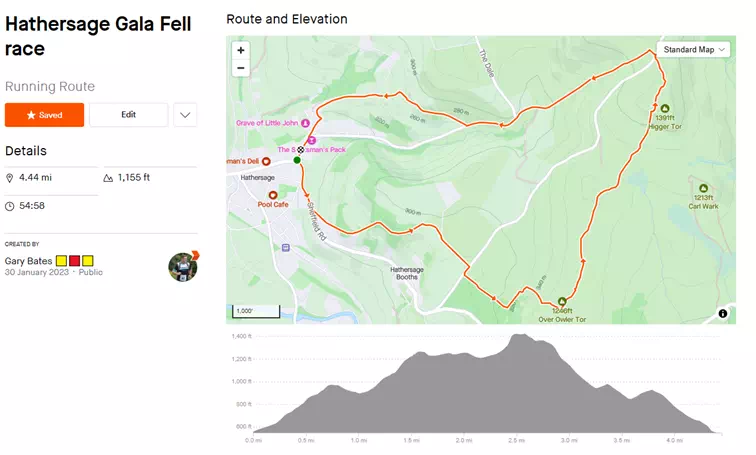Click the green route start marker
Viewport: 756px width, 455px height.
tap(297, 159)
